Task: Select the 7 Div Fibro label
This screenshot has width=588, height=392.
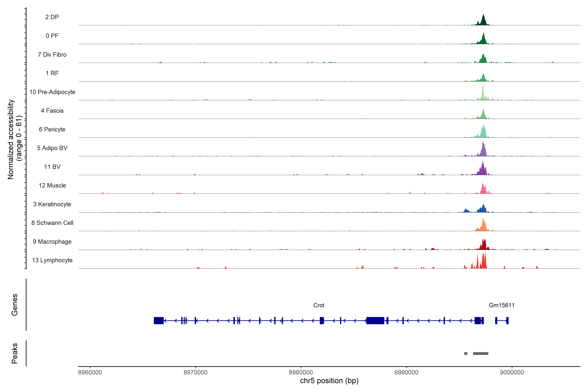Action: [52, 55]
